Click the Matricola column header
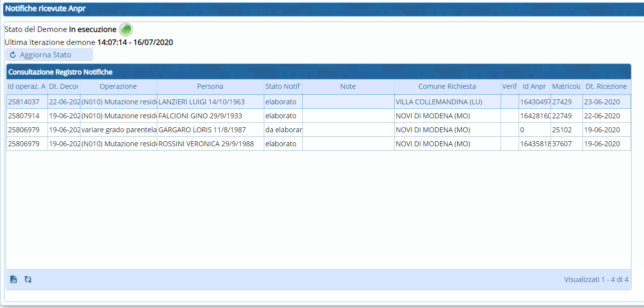 click(566, 86)
